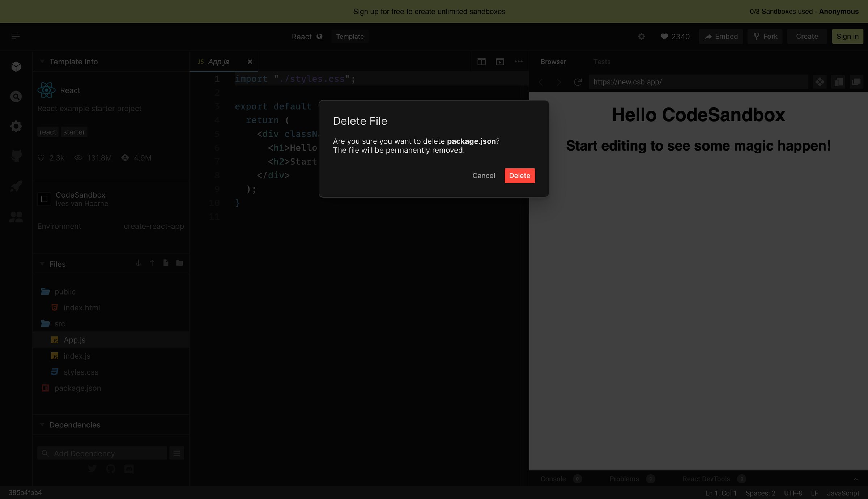Click the download arrow icon in Files header
Image resolution: width=868 pixels, height=499 pixels.
coord(138,263)
